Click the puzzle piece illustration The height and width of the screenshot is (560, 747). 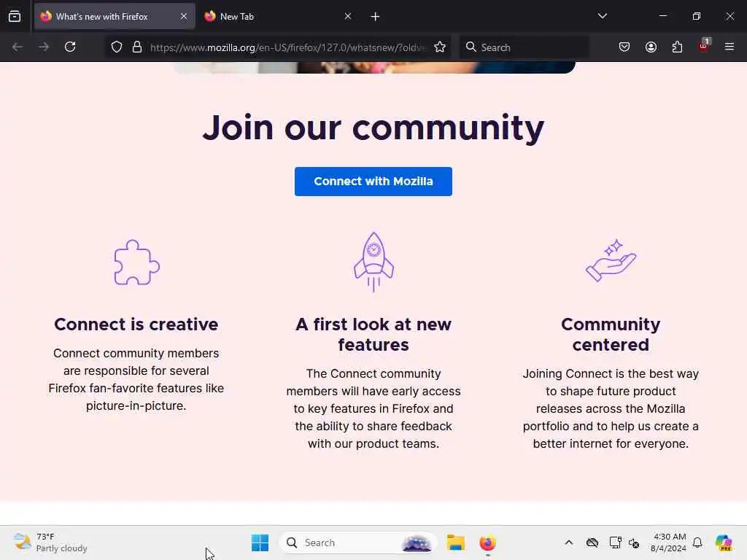136,262
